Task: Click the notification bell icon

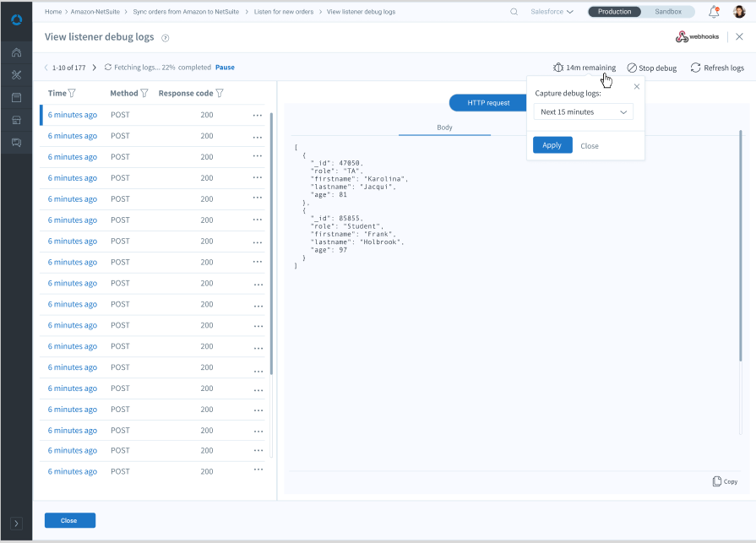Action: (714, 12)
